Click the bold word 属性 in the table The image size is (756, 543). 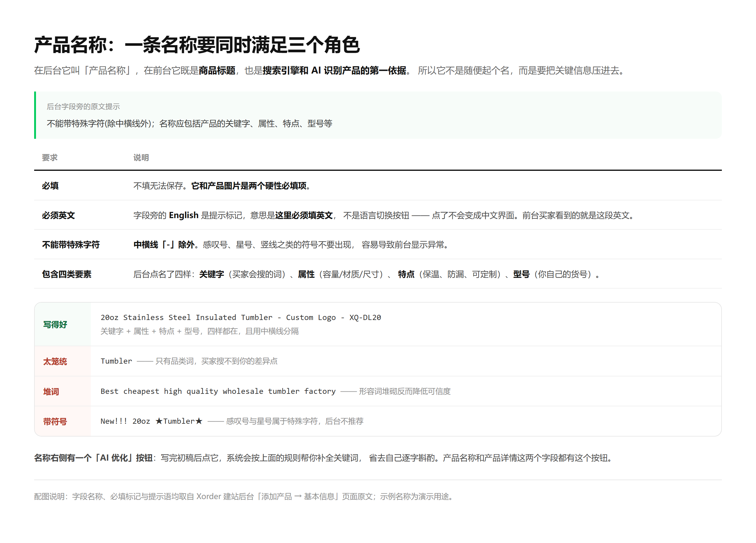click(306, 274)
